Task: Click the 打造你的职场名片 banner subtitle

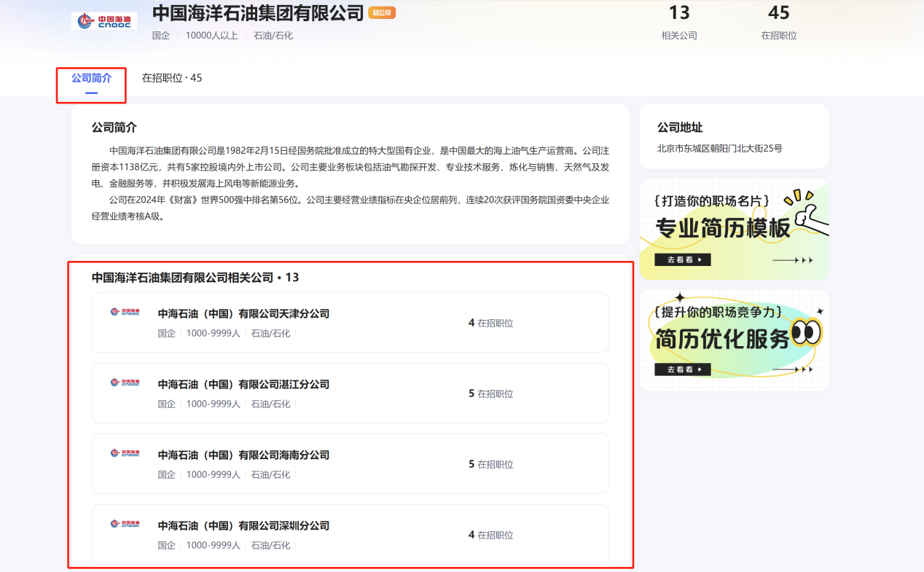Action: pos(712,200)
